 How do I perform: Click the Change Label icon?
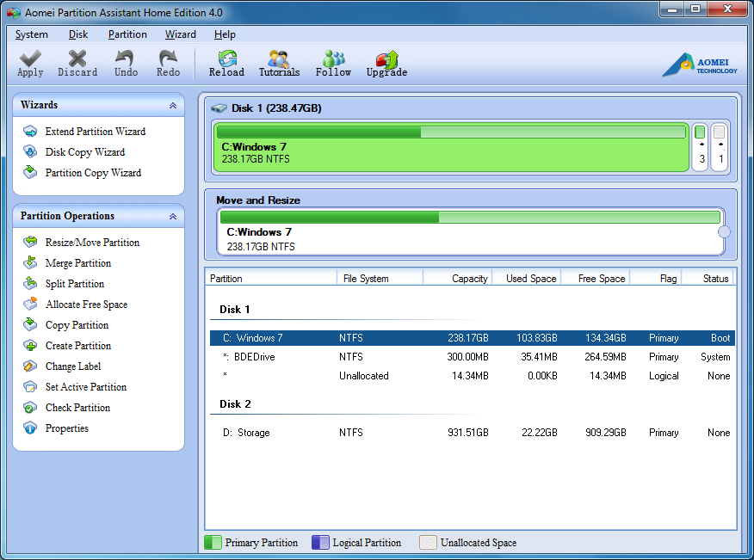click(x=30, y=366)
